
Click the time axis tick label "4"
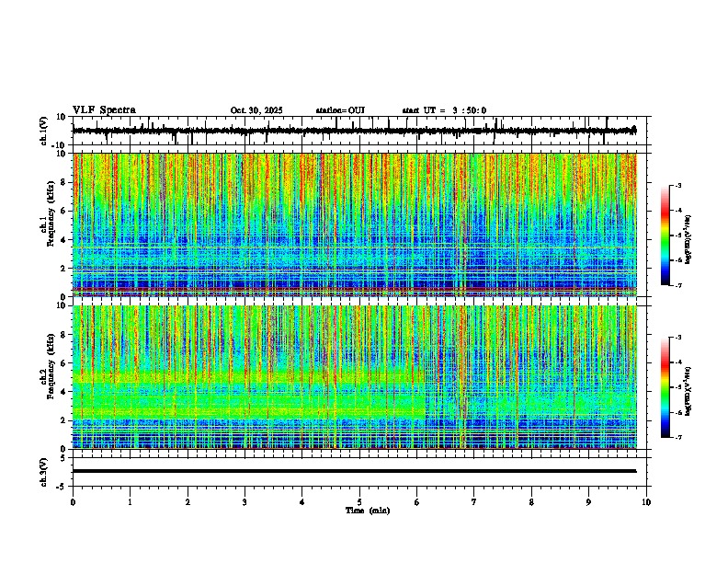click(302, 502)
